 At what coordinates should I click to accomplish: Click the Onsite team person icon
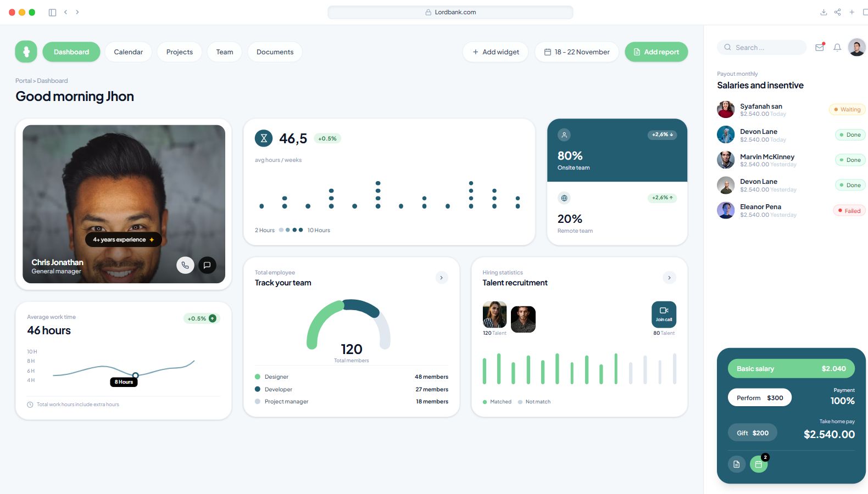coord(564,134)
